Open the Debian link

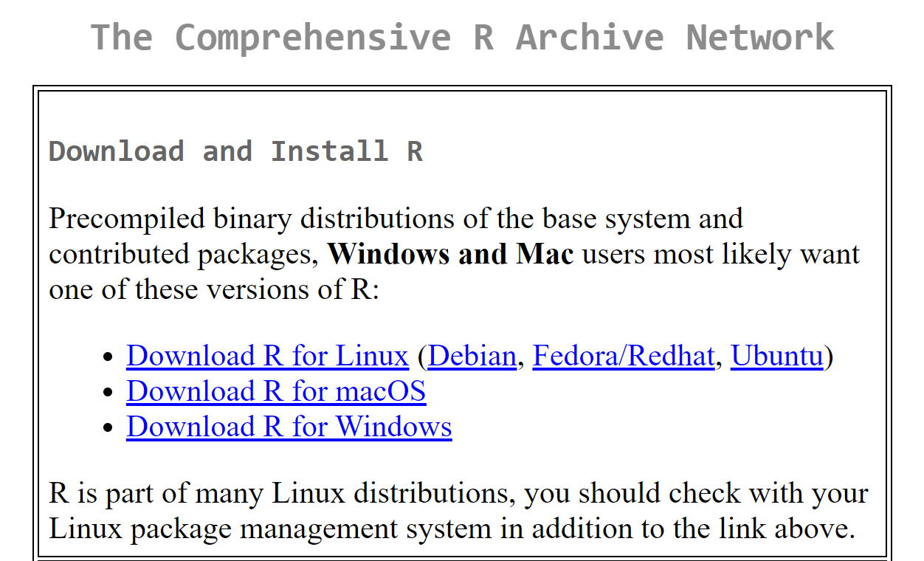pyautogui.click(x=472, y=356)
